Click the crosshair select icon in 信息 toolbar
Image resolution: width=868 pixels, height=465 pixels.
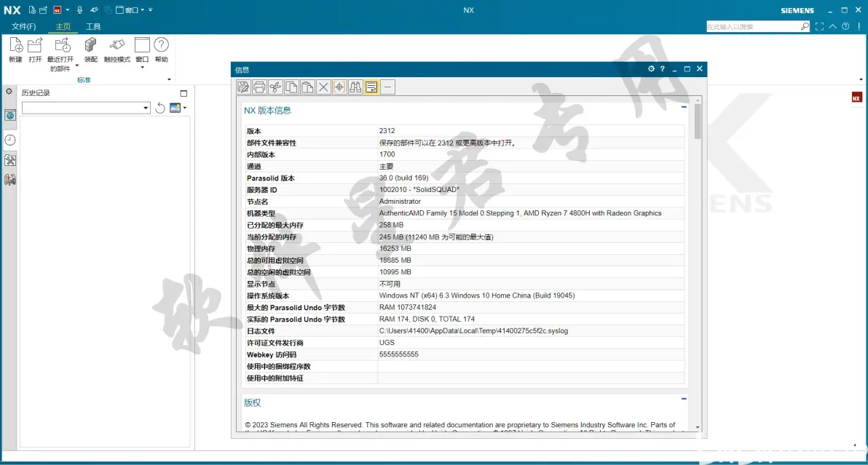point(339,87)
